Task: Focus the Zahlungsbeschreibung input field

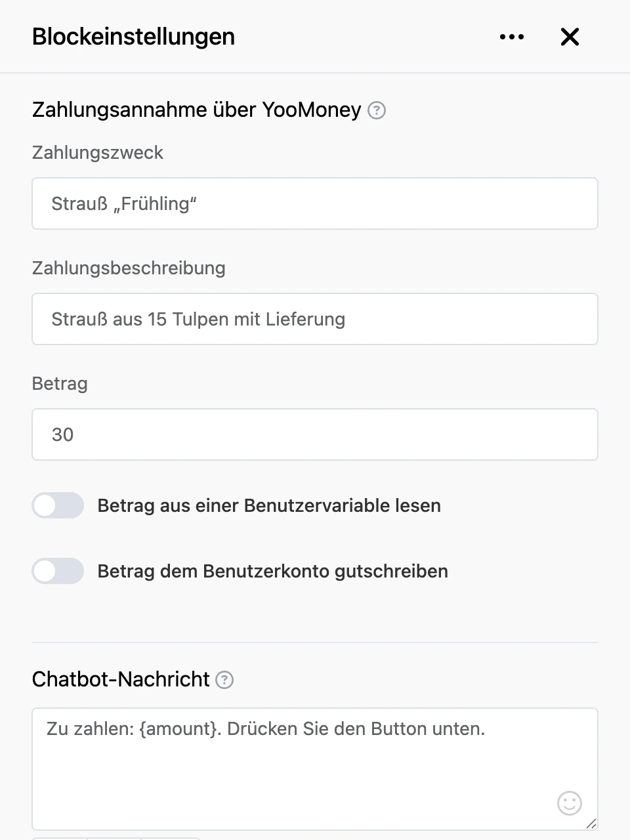Action: (315, 319)
